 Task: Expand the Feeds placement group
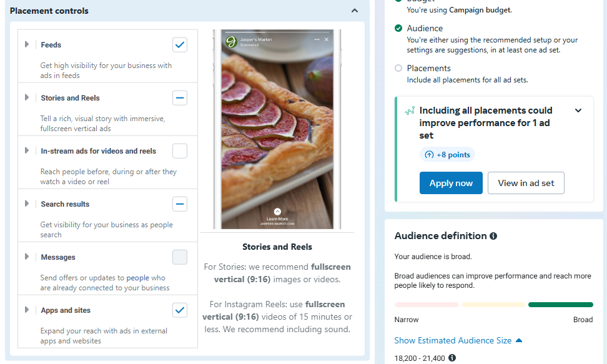[27, 44]
